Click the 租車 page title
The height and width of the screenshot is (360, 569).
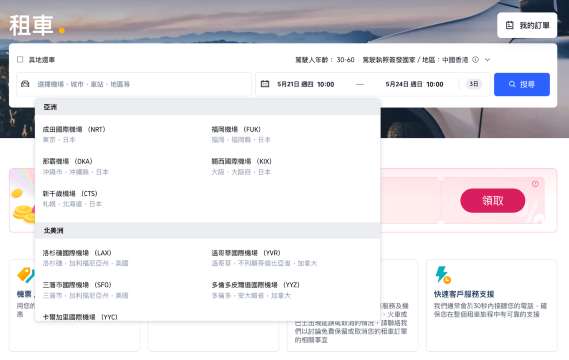[x=32, y=25]
